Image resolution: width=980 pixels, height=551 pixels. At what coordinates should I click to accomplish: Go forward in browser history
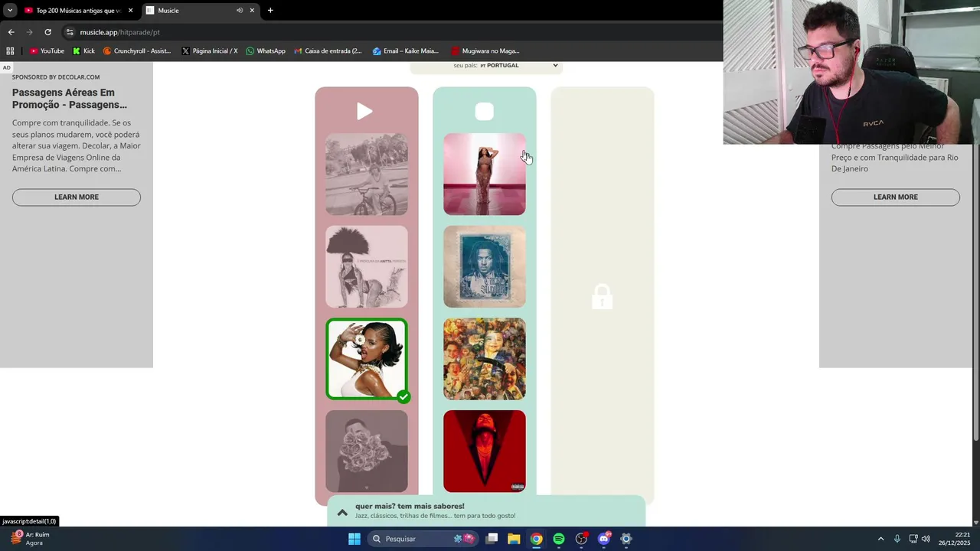click(x=29, y=32)
